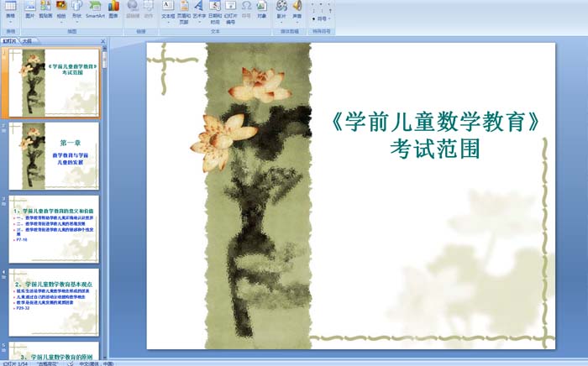Insert a picture from file
Screen dimensions: 588x366
30,9
